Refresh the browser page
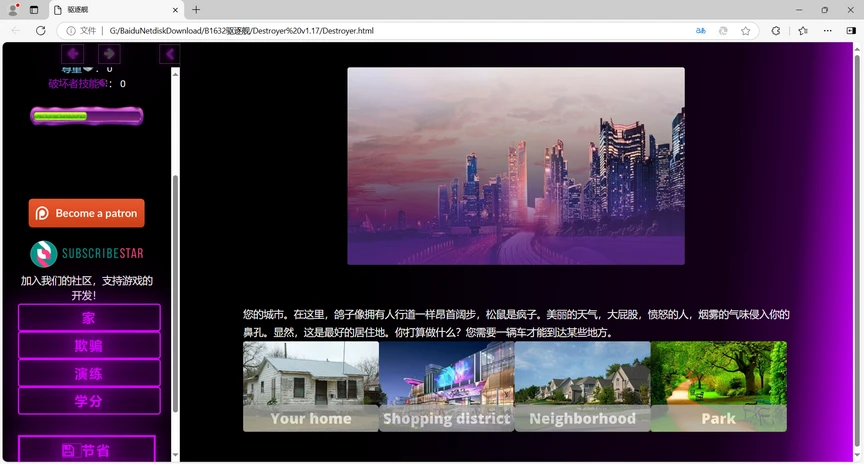The image size is (864, 464). (41, 31)
